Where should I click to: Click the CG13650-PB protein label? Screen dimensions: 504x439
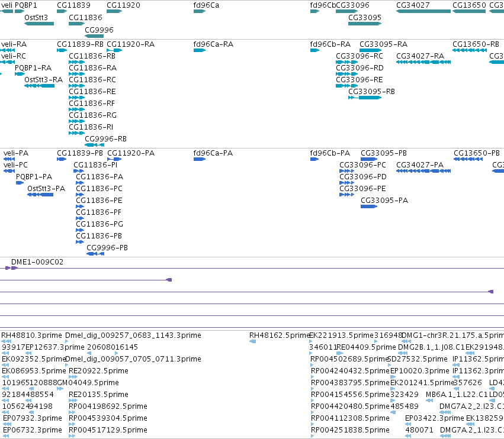click(x=477, y=153)
